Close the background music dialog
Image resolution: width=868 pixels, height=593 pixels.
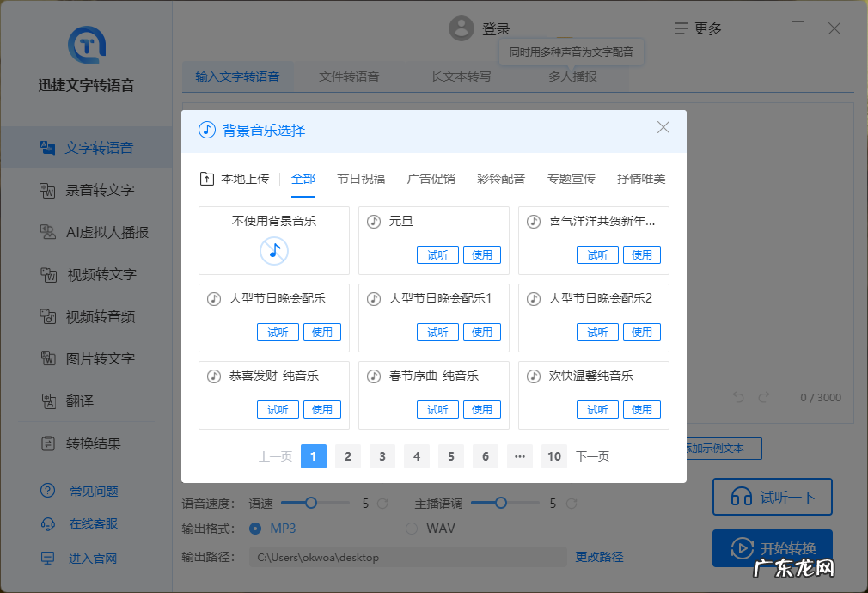click(663, 127)
